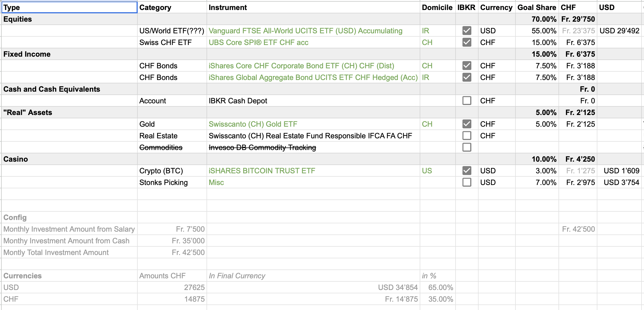Check the IBKR Cash Depot checkbox
Viewport: 644px width, 310px height.
467,101
